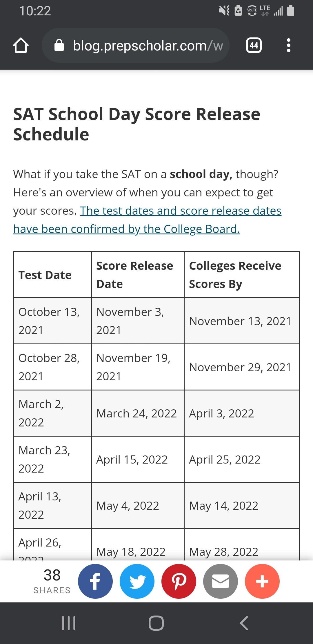Tap the Android back navigation button
This screenshot has width=313, height=644.
[244, 623]
